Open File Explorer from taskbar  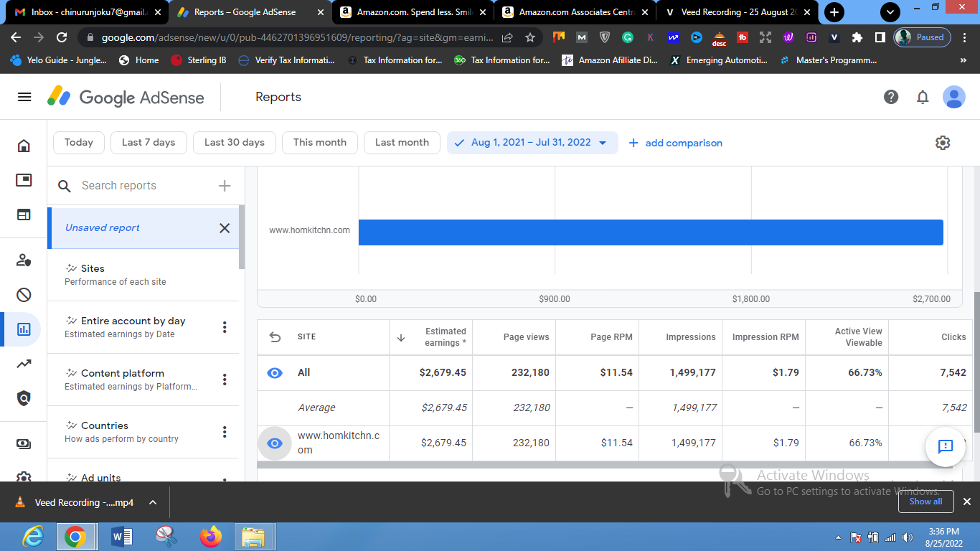pos(253,537)
